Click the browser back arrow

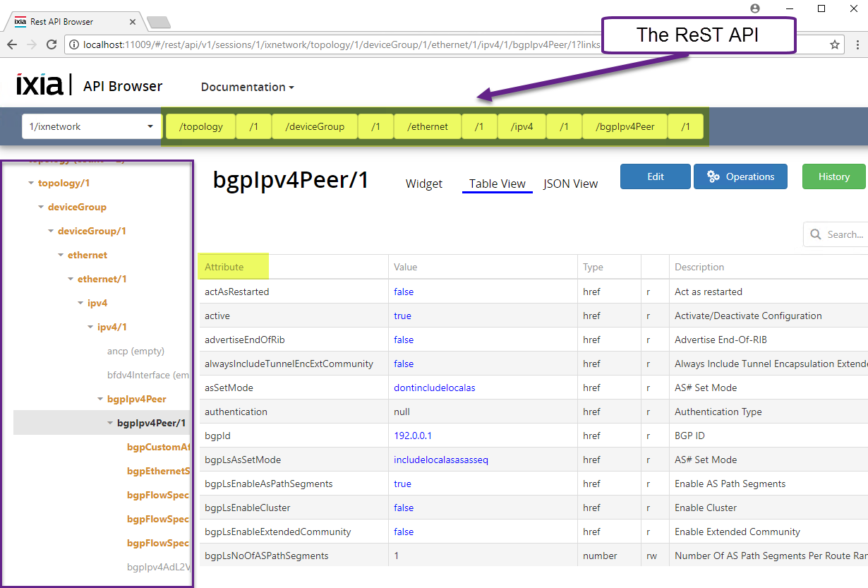(12, 44)
